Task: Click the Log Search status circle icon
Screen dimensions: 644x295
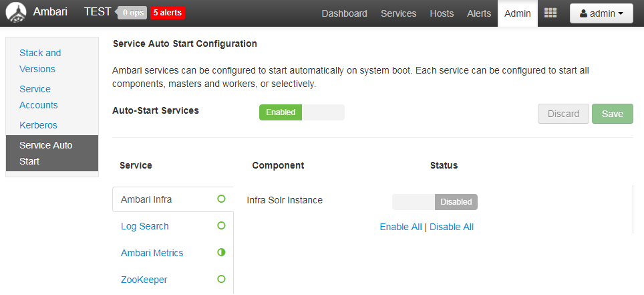Action: (x=221, y=225)
